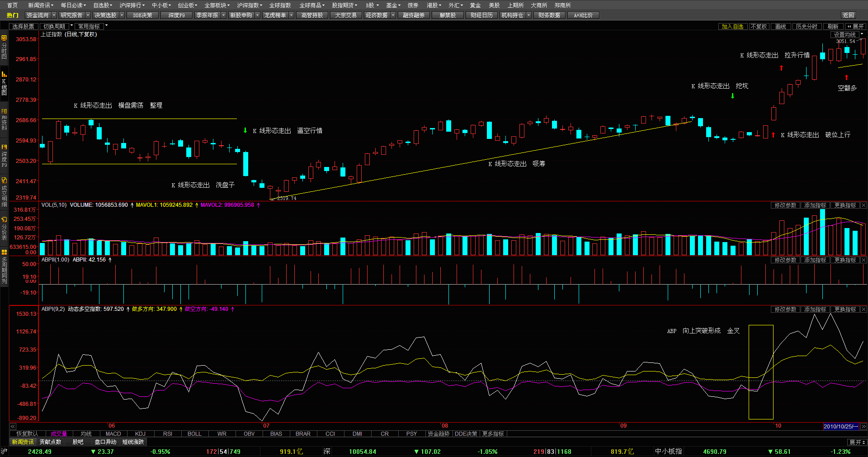Select the K线图 sidebar icon
Screen dimensions: 868x457
[4, 83]
